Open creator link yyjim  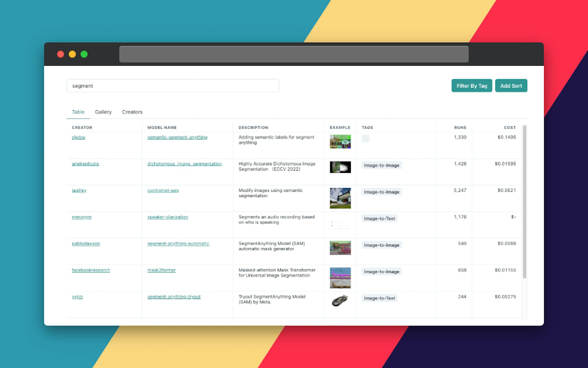(x=77, y=297)
